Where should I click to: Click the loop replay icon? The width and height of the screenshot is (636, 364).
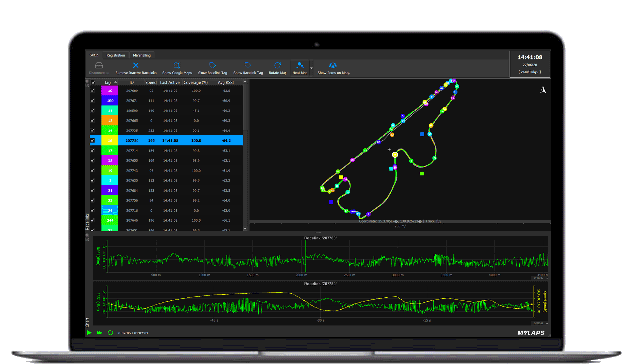[x=110, y=333]
